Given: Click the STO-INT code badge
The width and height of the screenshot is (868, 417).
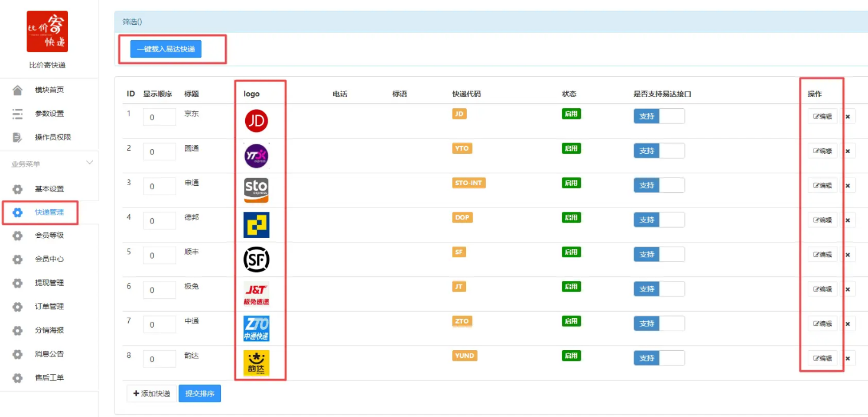Looking at the screenshot, I should pyautogui.click(x=469, y=183).
